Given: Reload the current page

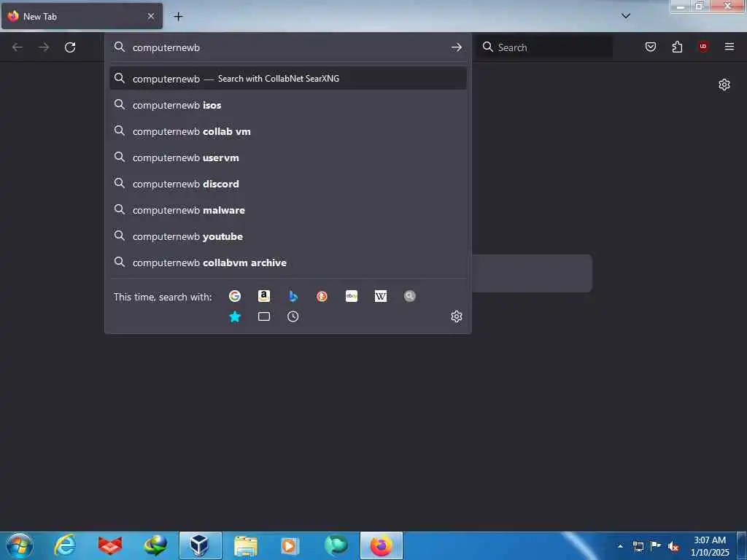Looking at the screenshot, I should click(x=70, y=47).
